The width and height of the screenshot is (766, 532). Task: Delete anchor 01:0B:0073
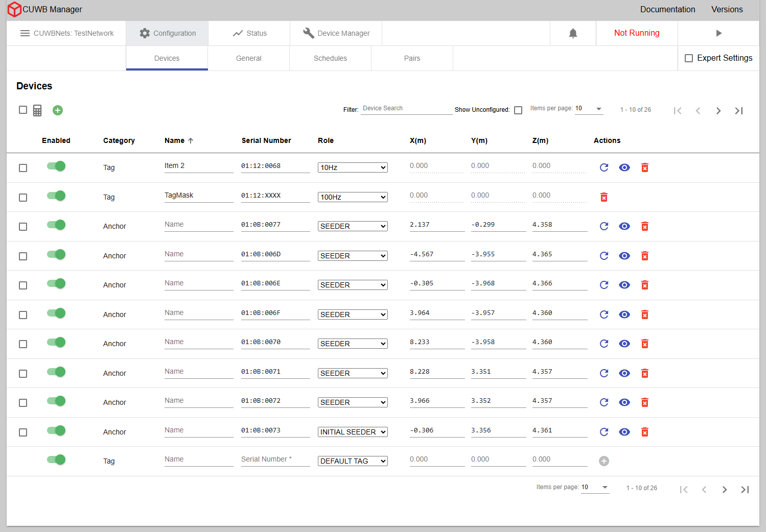point(645,432)
